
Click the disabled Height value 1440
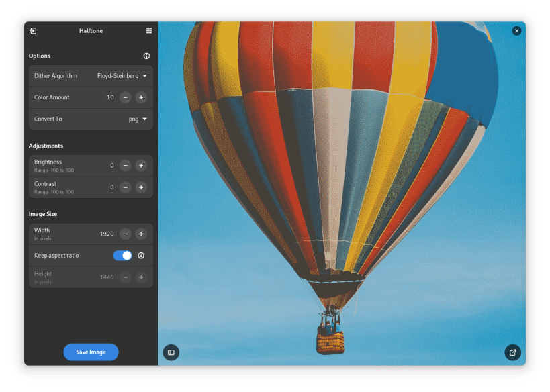107,277
